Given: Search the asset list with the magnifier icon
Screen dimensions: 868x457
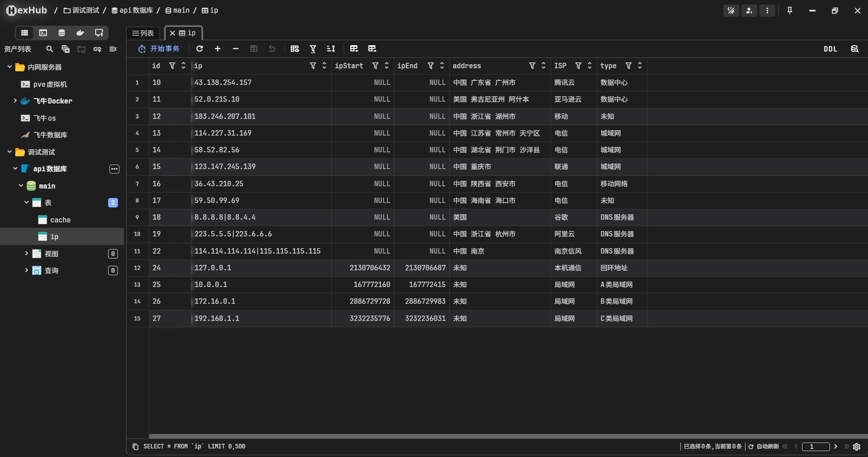Looking at the screenshot, I should pos(50,49).
